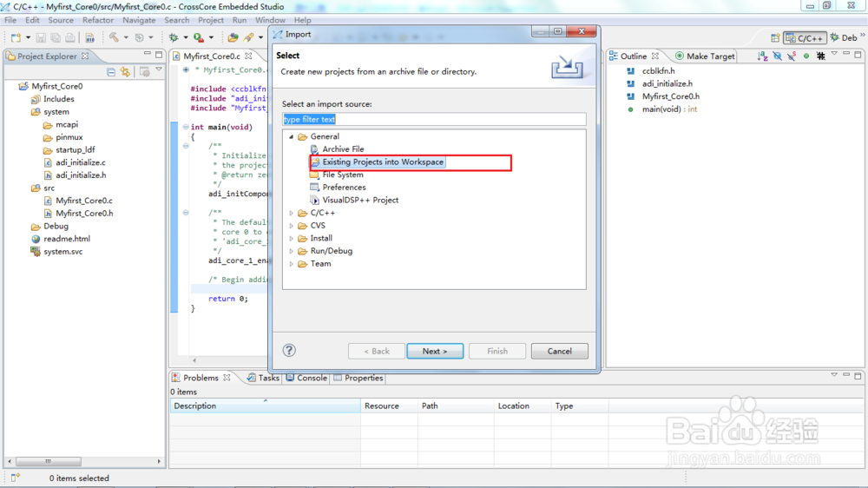
Task: Click the Save All toolbar icon
Action: click(56, 37)
